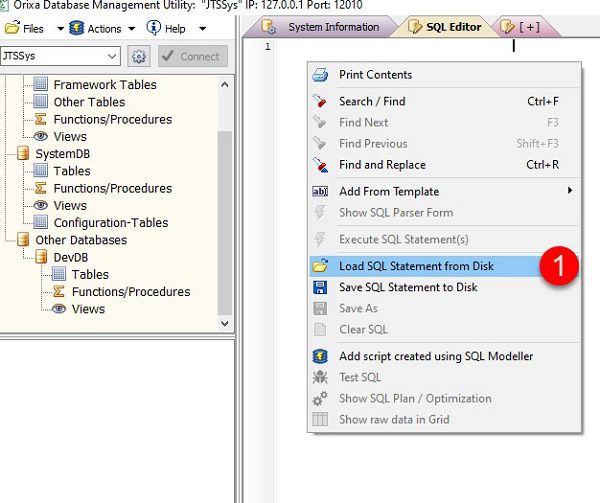The width and height of the screenshot is (600, 503).
Task: Click the Configuration-Tables grid icon
Action: click(x=41, y=222)
